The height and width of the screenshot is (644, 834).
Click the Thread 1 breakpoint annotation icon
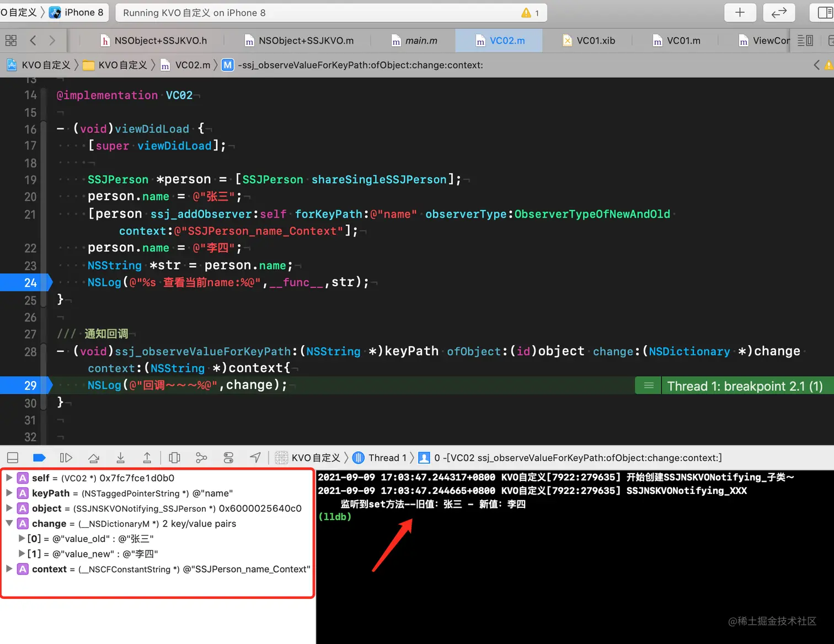(x=649, y=386)
